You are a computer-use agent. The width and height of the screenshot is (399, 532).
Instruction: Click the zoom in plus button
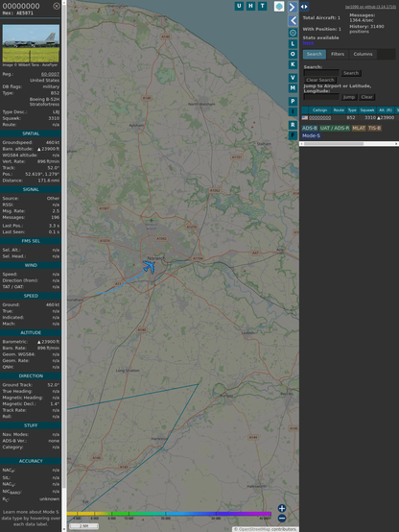pyautogui.click(x=282, y=508)
